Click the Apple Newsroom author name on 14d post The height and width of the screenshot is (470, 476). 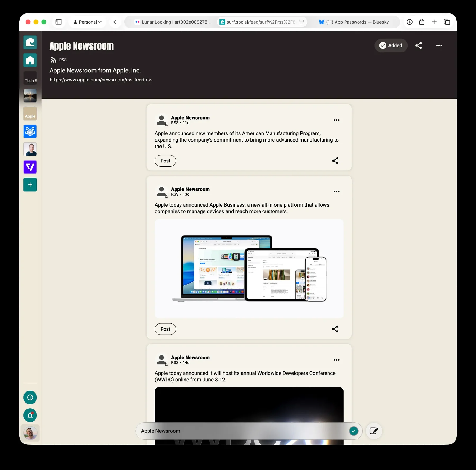click(190, 357)
